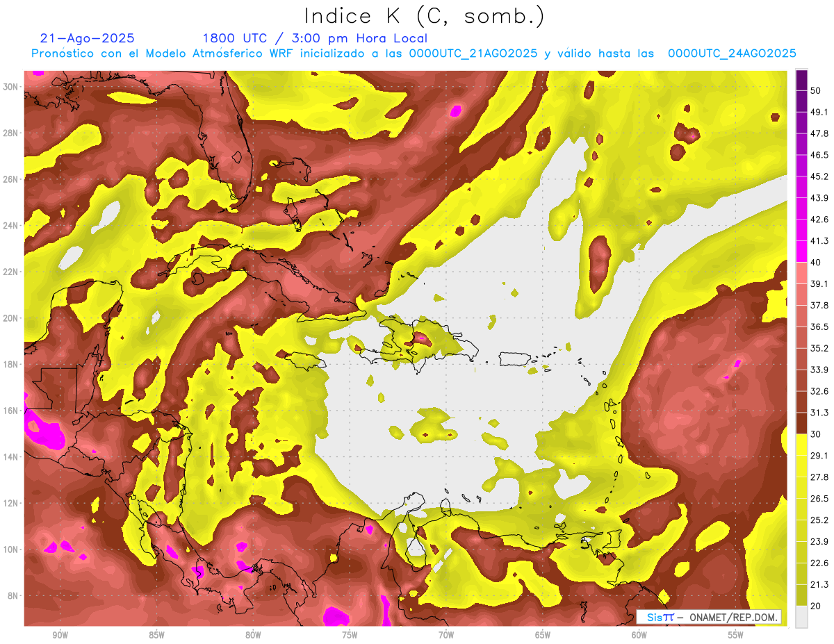This screenshot has width=834, height=644.
Task: Select the 12N latitude label
Action: pos(12,503)
